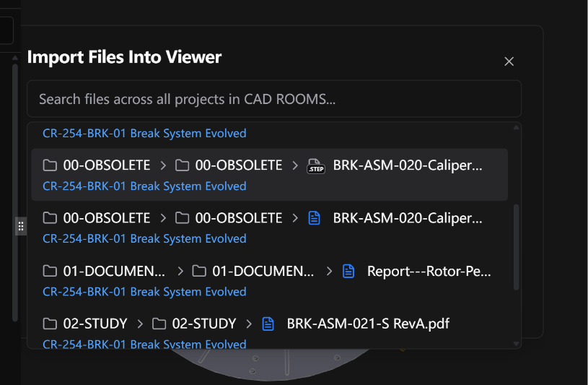
Task: Click the drag handle grip on the left panel edge
Action: coord(21,226)
